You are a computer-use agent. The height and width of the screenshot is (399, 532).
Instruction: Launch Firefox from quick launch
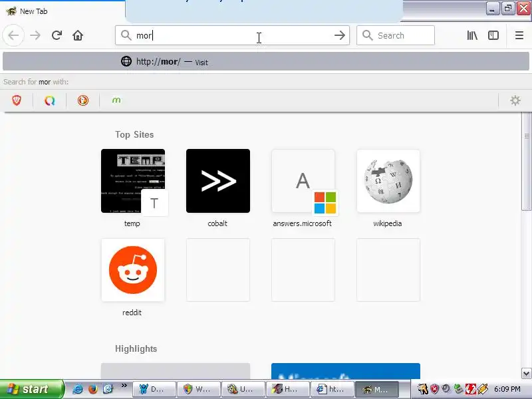point(92,389)
